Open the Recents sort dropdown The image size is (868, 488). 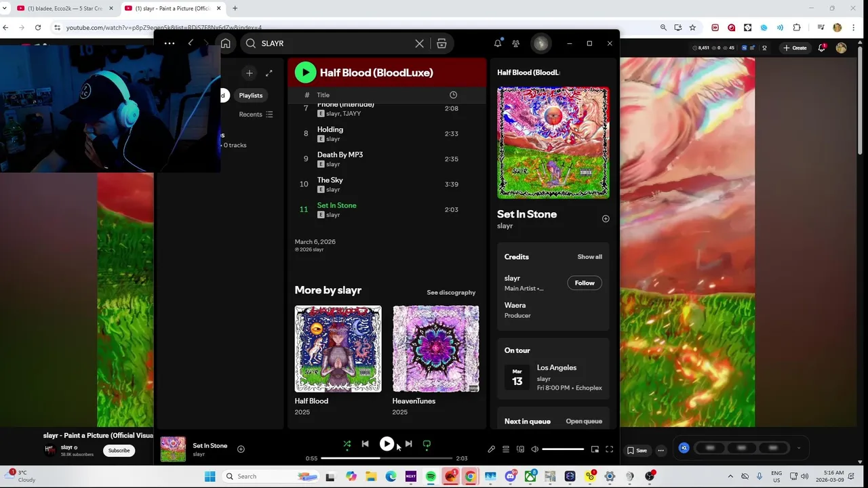pos(256,115)
